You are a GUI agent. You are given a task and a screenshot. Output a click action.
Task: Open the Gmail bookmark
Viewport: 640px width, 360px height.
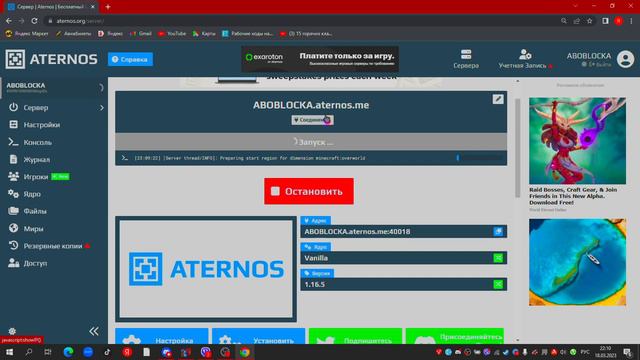141,33
